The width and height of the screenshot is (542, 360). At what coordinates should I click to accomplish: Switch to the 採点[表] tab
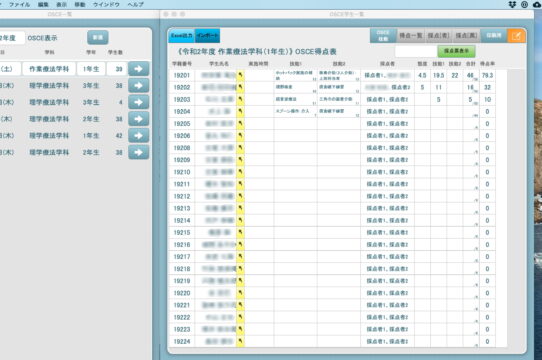tap(438, 36)
